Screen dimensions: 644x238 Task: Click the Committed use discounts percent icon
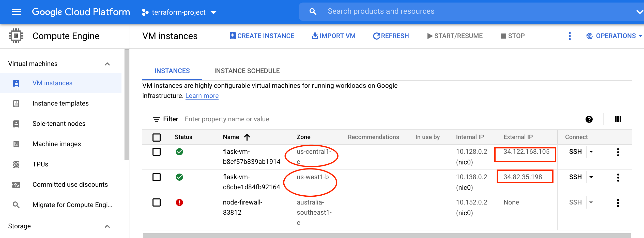coord(16,184)
